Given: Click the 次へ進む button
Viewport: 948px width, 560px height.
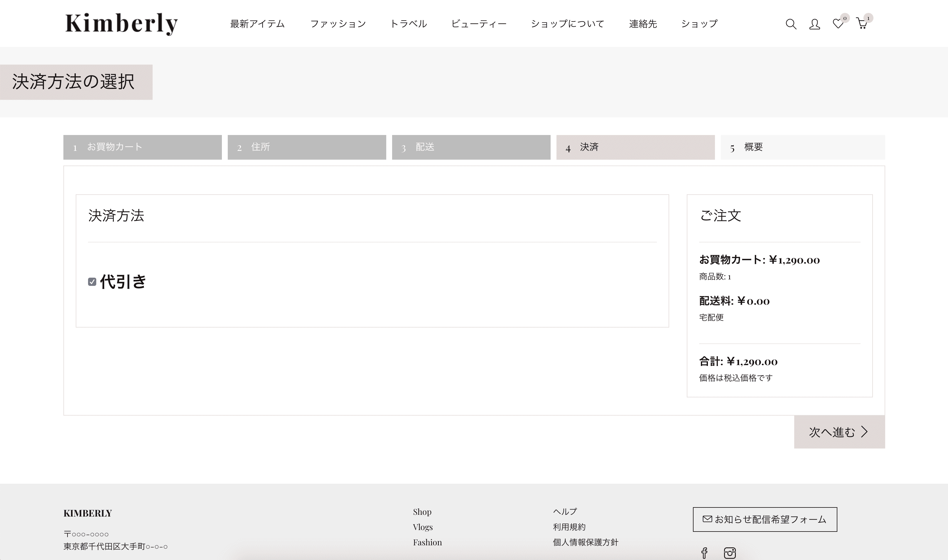Looking at the screenshot, I should pos(839,432).
